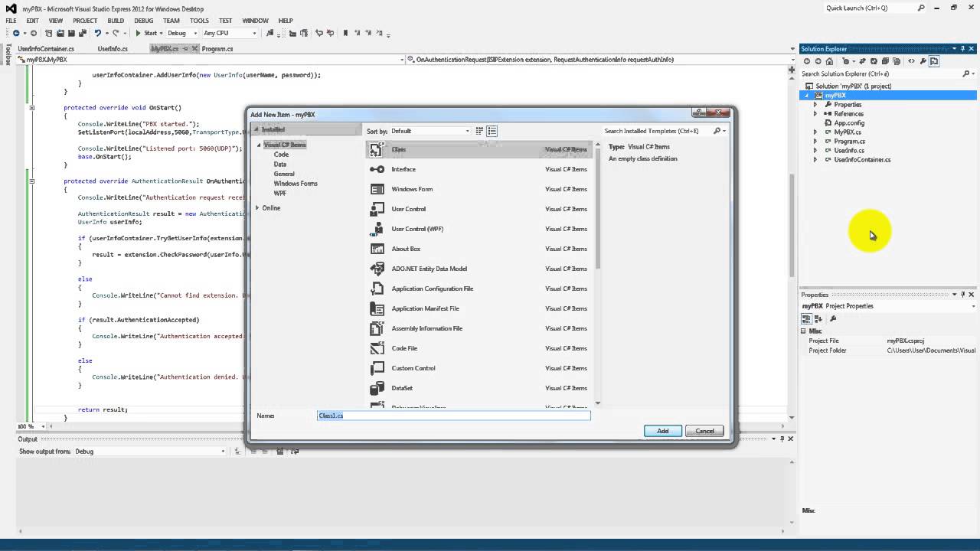Click the Add button in dialog
Viewport: 980px width, 551px height.
pos(663,431)
